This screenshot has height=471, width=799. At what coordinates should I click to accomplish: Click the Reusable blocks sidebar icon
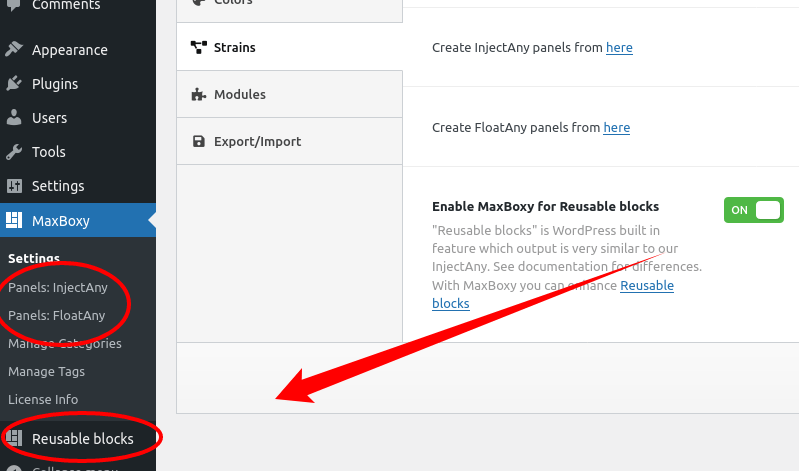(x=14, y=438)
